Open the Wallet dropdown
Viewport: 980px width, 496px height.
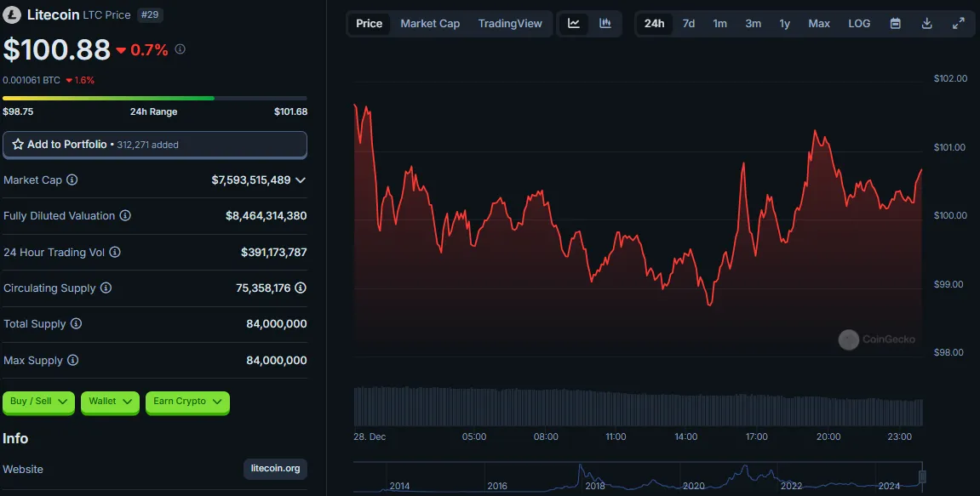[x=110, y=402]
